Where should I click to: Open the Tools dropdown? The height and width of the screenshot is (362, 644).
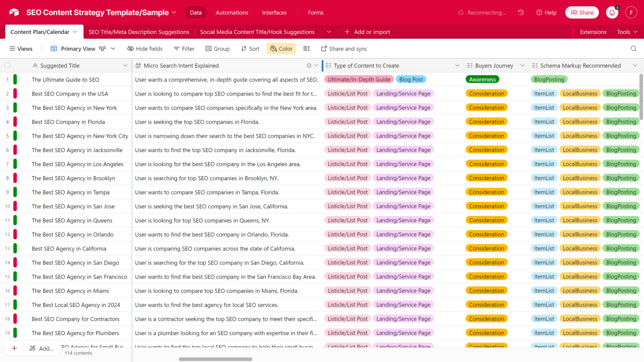(627, 32)
